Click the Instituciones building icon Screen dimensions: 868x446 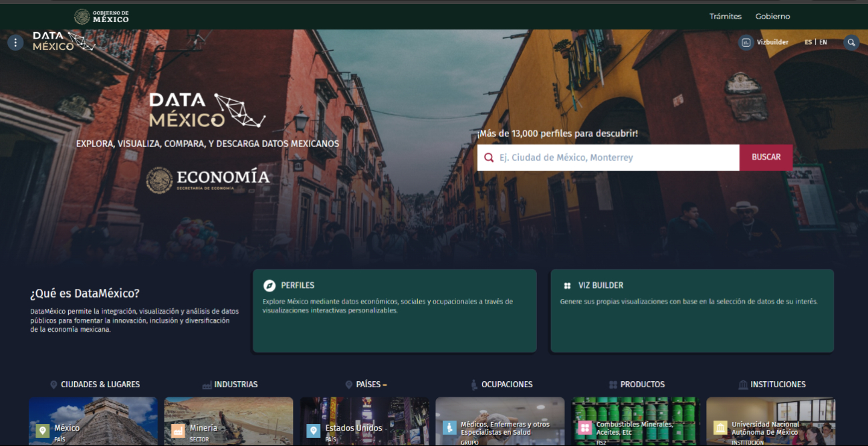click(743, 384)
